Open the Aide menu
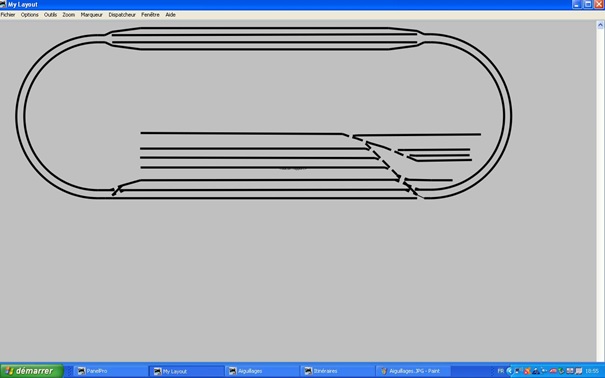This screenshot has width=605, height=378. 171,15
